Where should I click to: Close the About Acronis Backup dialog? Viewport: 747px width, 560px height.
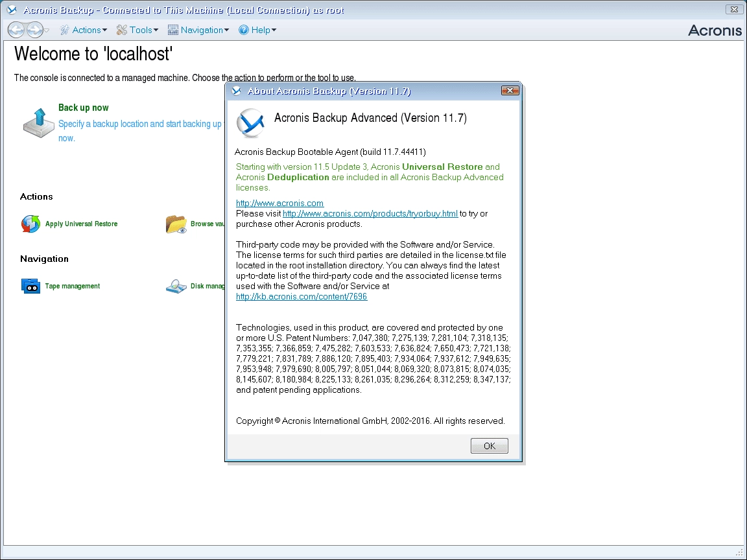pos(510,91)
